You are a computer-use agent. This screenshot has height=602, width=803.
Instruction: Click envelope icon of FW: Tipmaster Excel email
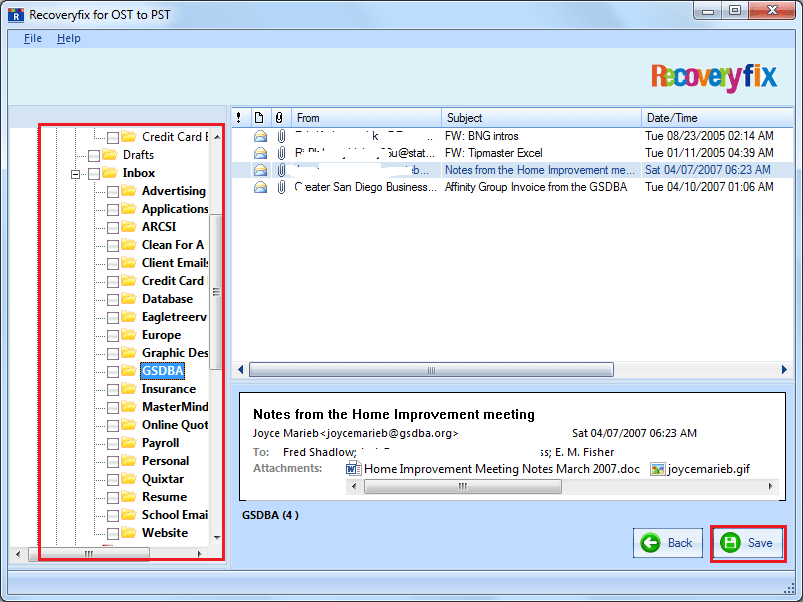pyautogui.click(x=261, y=153)
